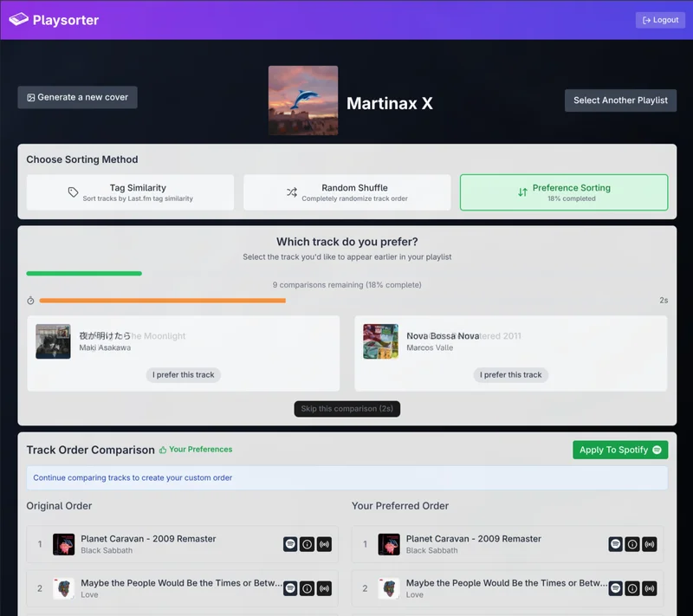Choose Tag Similarity sorting method

pos(131,192)
